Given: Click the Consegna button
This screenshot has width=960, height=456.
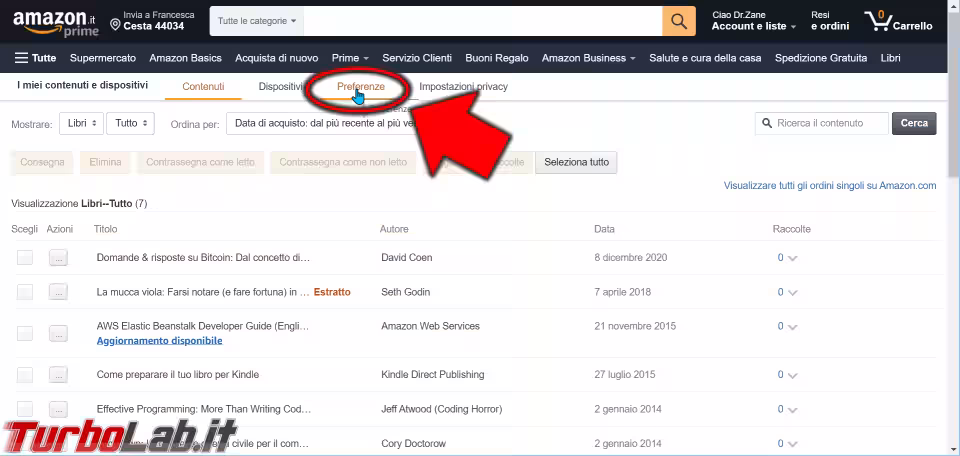Looking at the screenshot, I should [42, 162].
